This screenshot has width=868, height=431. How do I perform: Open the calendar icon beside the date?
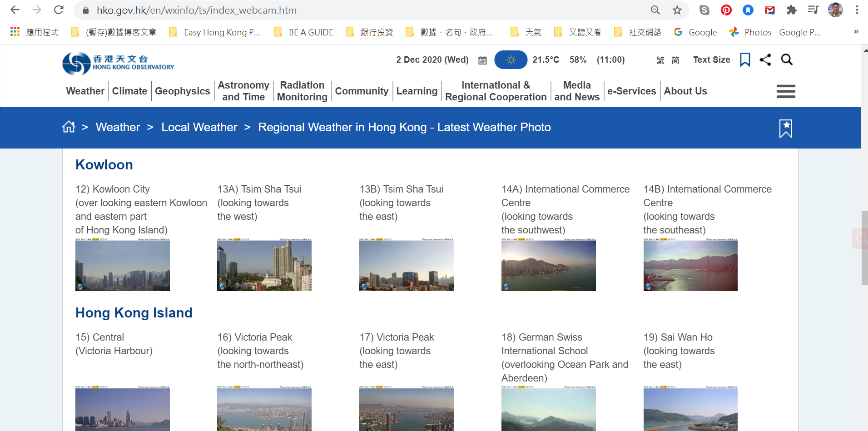click(x=482, y=60)
